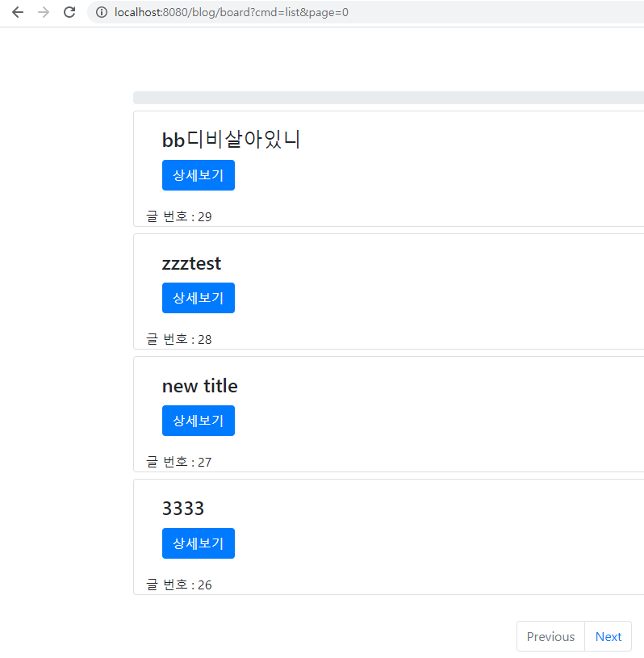Click the text '글 번호 : 27'
The height and width of the screenshot is (658, 644).
[178, 462]
